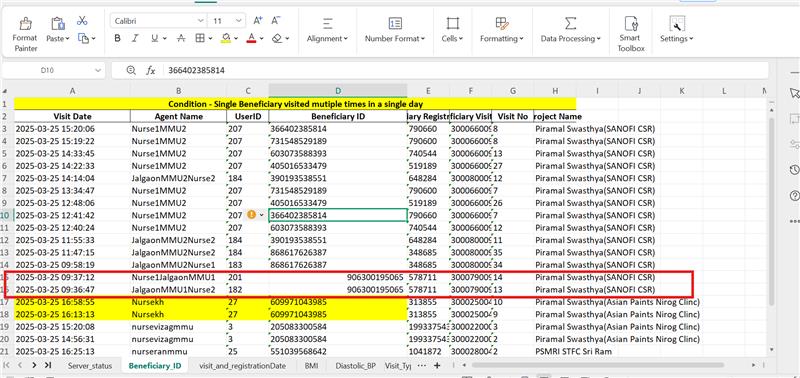The height and width of the screenshot is (378, 800).
Task: Open the Copy options arrow
Action: click(x=93, y=39)
